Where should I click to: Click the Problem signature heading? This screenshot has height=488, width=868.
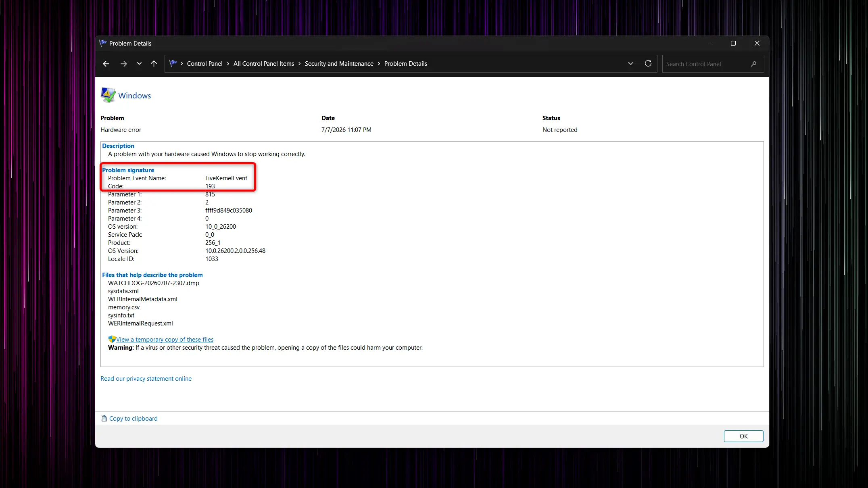128,170
